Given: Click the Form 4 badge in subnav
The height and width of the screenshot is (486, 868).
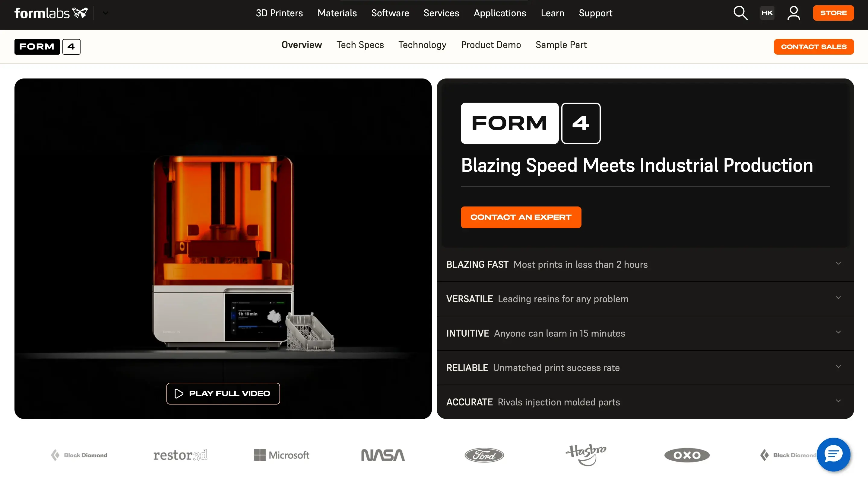Looking at the screenshot, I should click(x=47, y=46).
